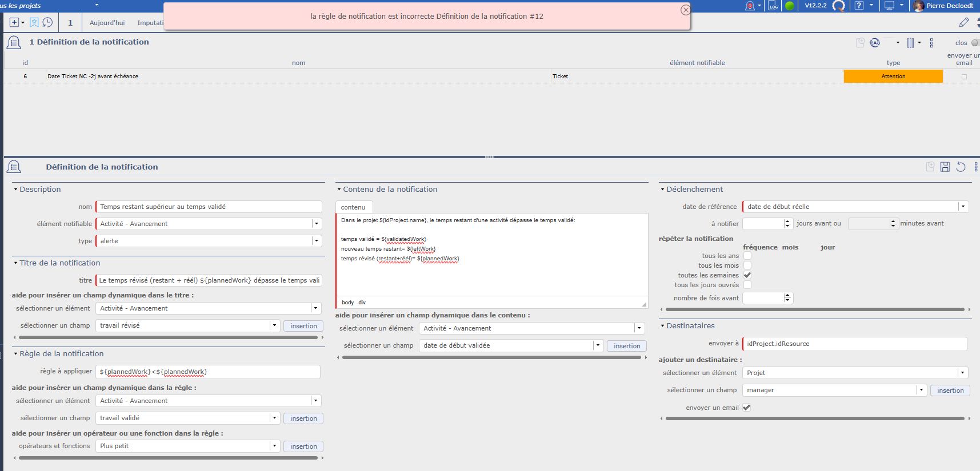Open the help question mark icon
Viewport: 980px width, 471px height.
859,6
